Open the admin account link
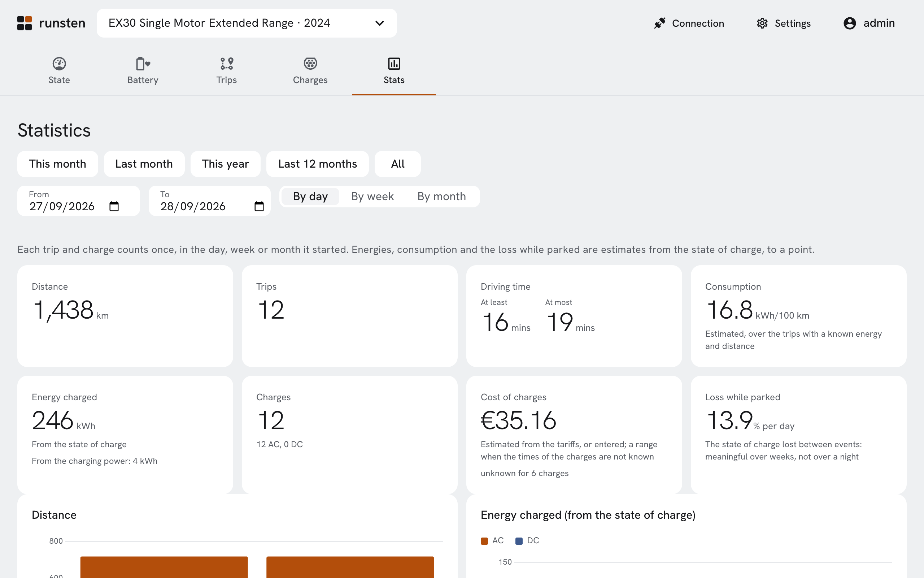The image size is (924, 578). [x=869, y=23]
